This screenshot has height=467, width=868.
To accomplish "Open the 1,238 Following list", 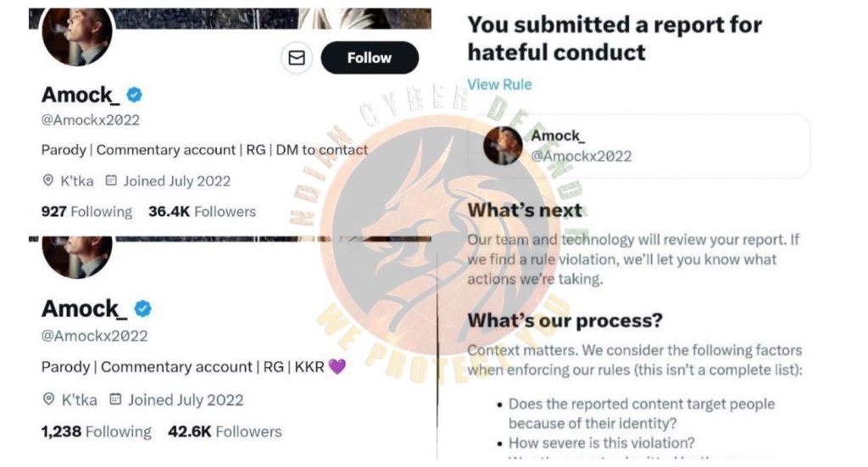I will (x=96, y=431).
